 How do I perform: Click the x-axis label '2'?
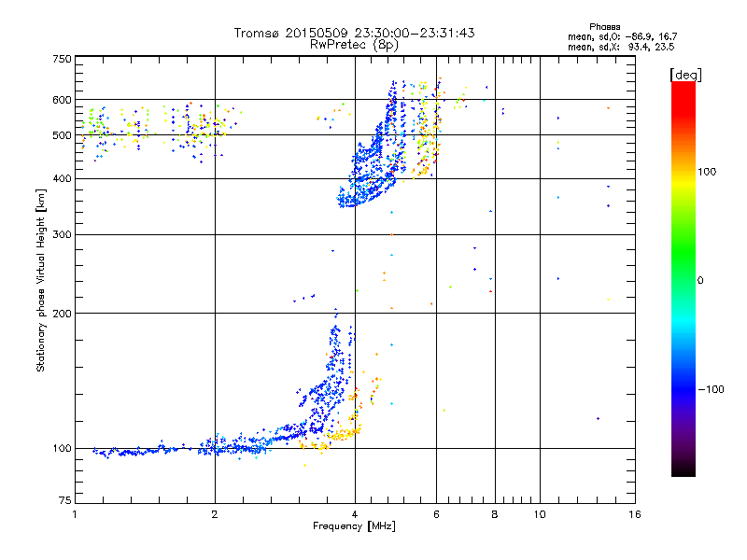[215, 514]
